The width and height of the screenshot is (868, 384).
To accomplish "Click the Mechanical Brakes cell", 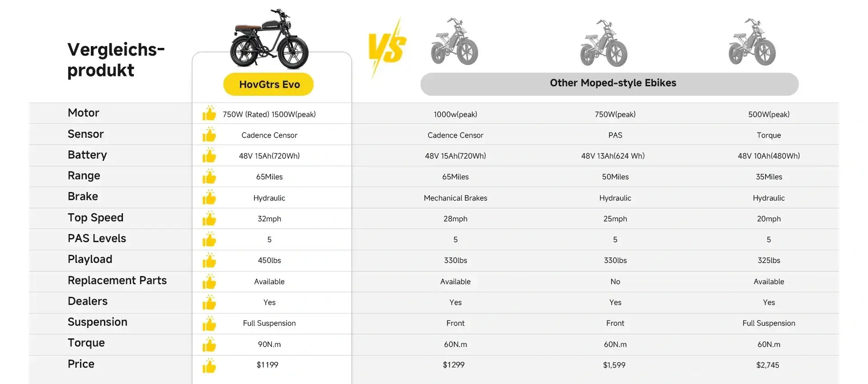I will (455, 198).
